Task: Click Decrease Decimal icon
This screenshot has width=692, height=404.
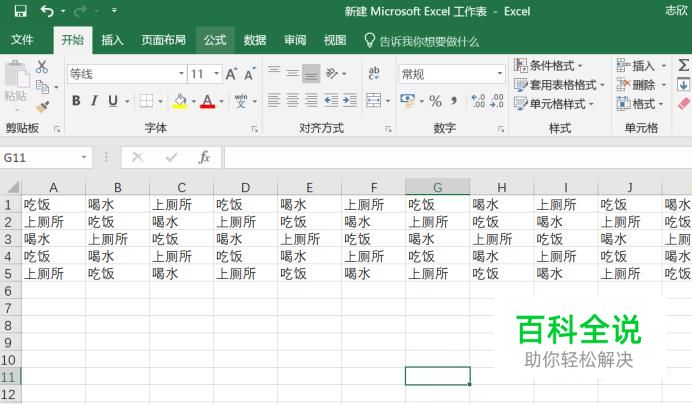Action: click(x=497, y=101)
